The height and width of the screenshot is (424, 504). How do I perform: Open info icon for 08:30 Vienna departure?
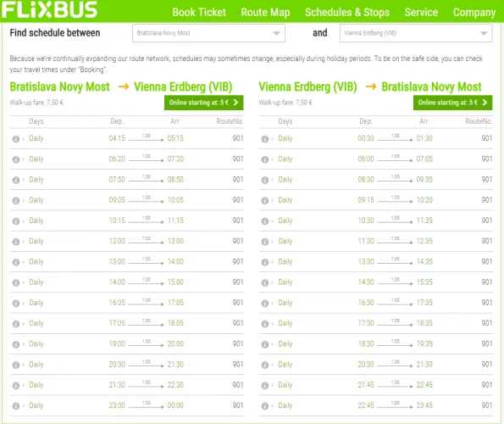[265, 180]
